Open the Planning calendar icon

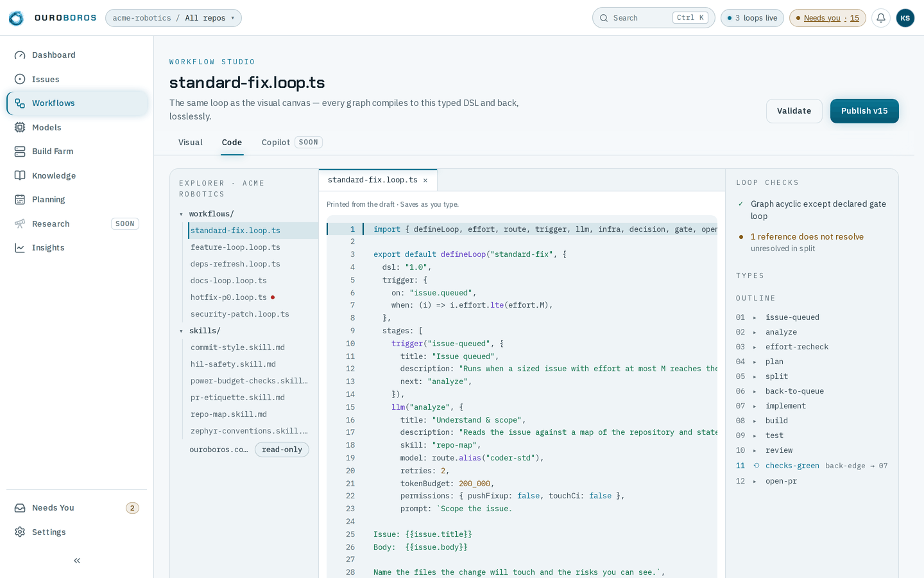click(x=20, y=200)
